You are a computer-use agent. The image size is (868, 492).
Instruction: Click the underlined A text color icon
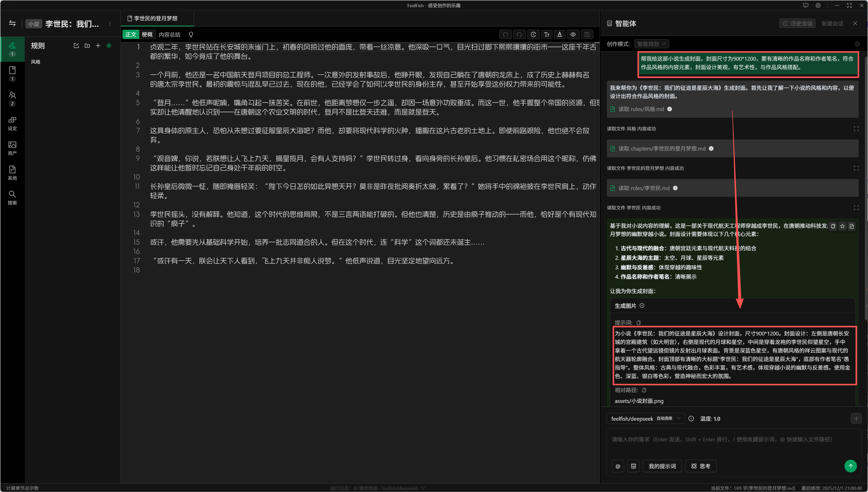[560, 34]
